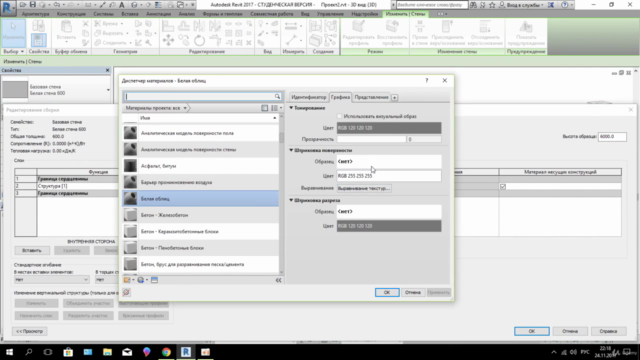640x360 pixels.
Task: Click the Text tool icon in quick access toolbar
Action: 122,5
